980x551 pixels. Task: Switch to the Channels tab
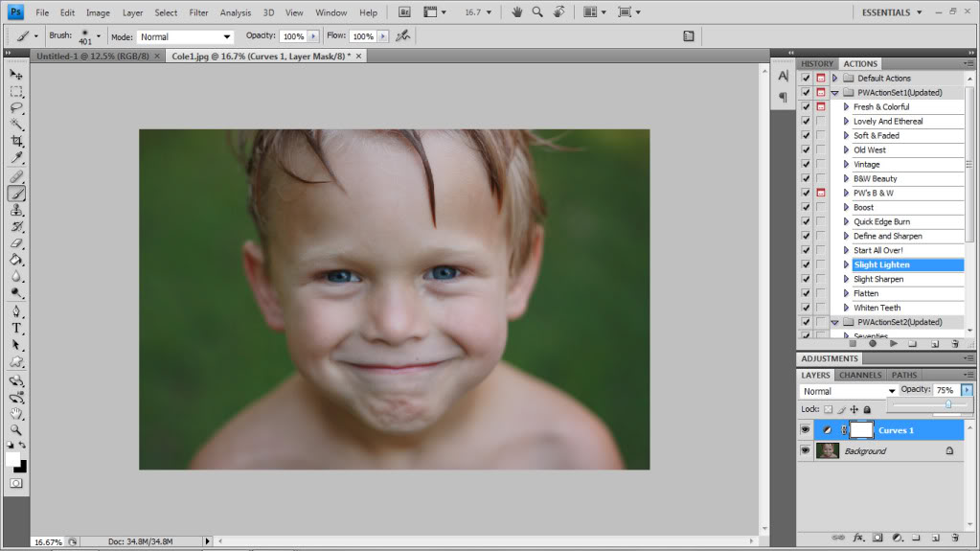(x=860, y=375)
